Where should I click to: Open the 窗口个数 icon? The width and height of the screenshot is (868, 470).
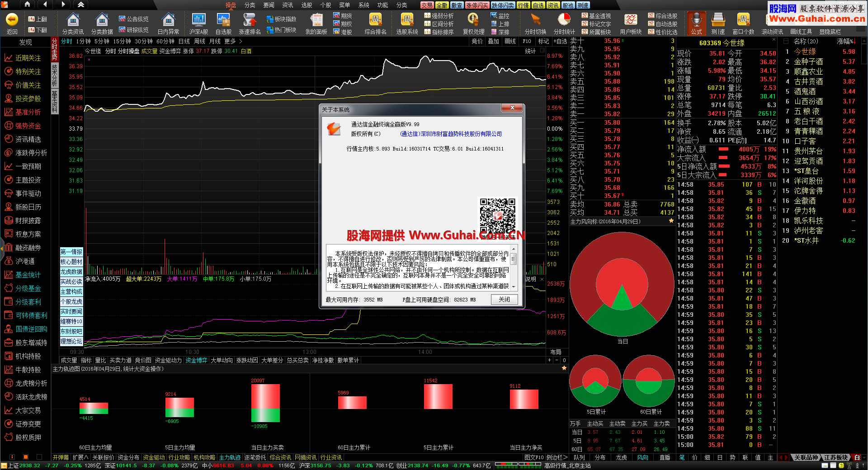click(743, 20)
